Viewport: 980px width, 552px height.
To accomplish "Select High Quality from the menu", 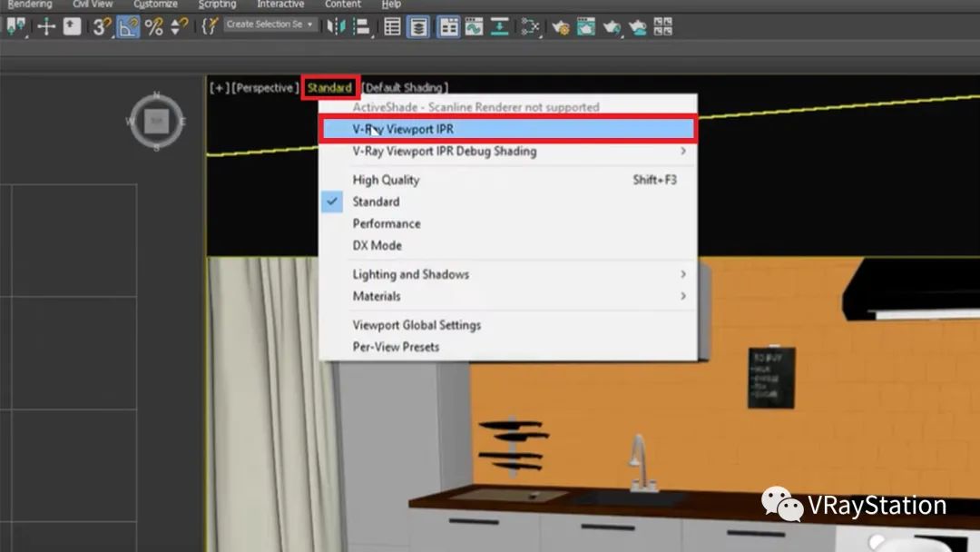I will 386,180.
